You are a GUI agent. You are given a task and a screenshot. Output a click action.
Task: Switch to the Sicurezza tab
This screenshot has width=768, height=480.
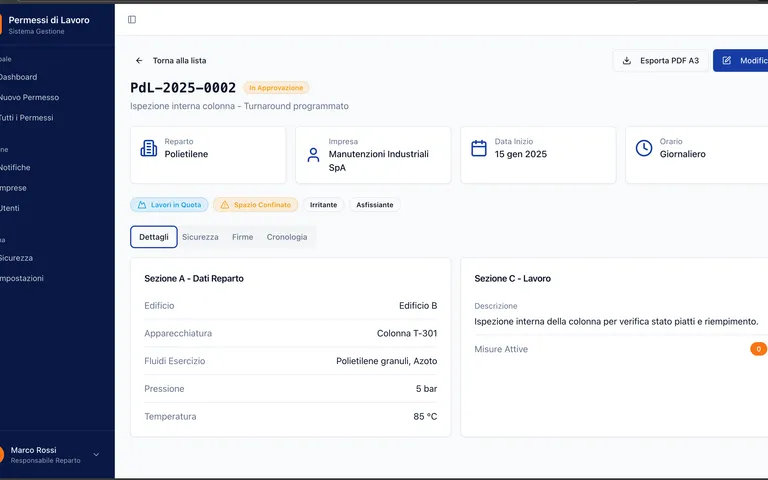coord(200,237)
